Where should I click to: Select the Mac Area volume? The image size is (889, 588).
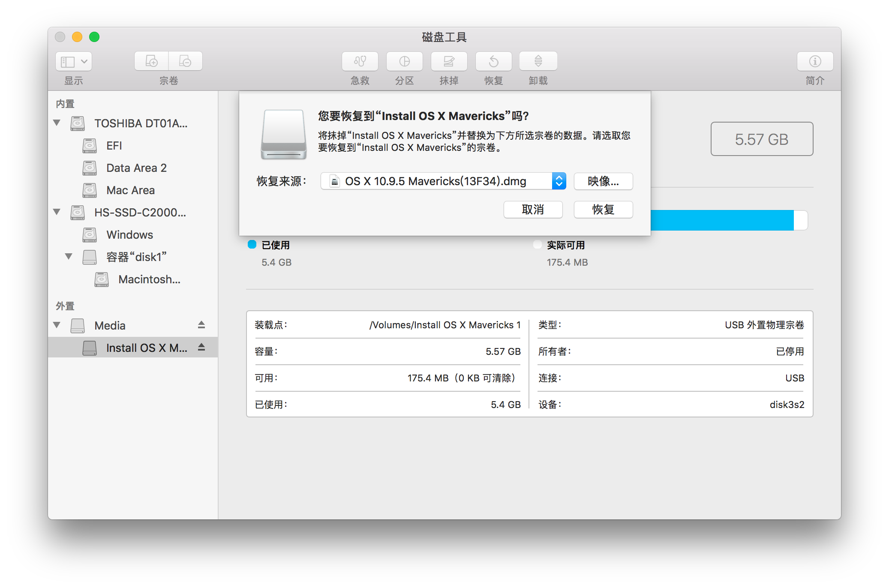tap(130, 190)
